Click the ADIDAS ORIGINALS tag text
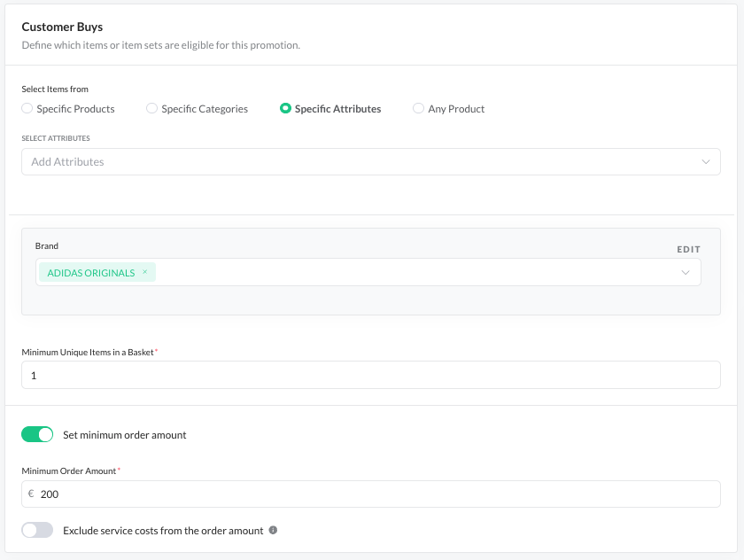This screenshot has width=744, height=560. coord(91,273)
